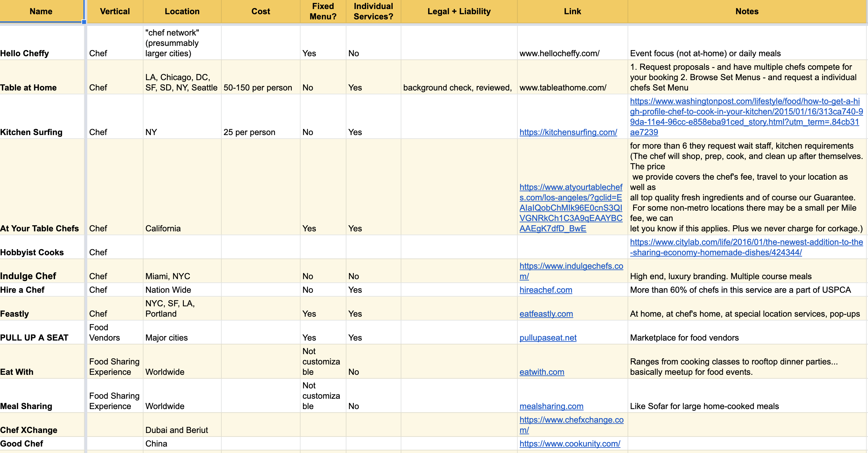Select the "25 per person" cost cell
The width and height of the screenshot is (868, 453).
(x=261, y=117)
